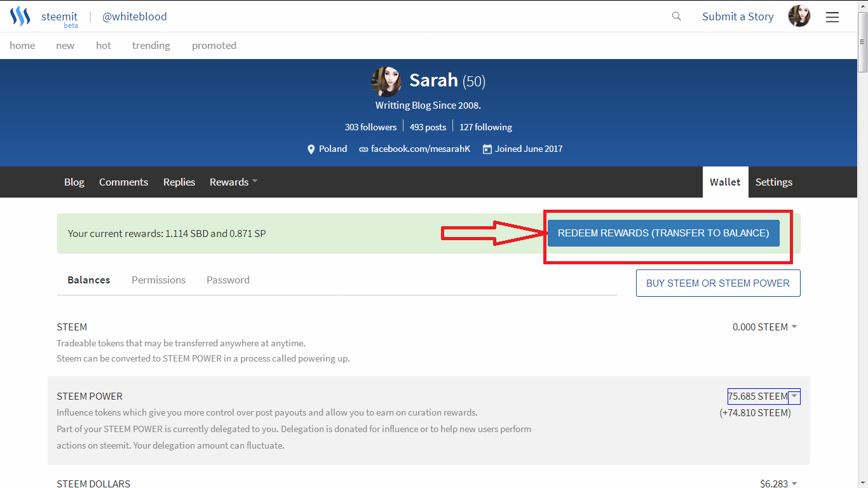Screen dimensions: 868x488
Task: Click the reputation score (50)
Action: coord(474,81)
